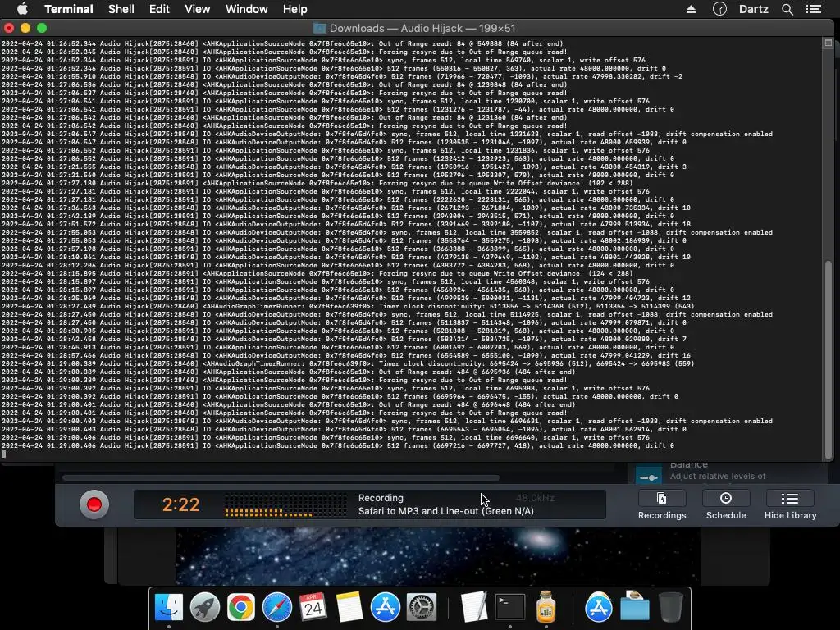Image resolution: width=840 pixels, height=630 pixels.
Task: Open the Help menu
Action: pyautogui.click(x=294, y=9)
